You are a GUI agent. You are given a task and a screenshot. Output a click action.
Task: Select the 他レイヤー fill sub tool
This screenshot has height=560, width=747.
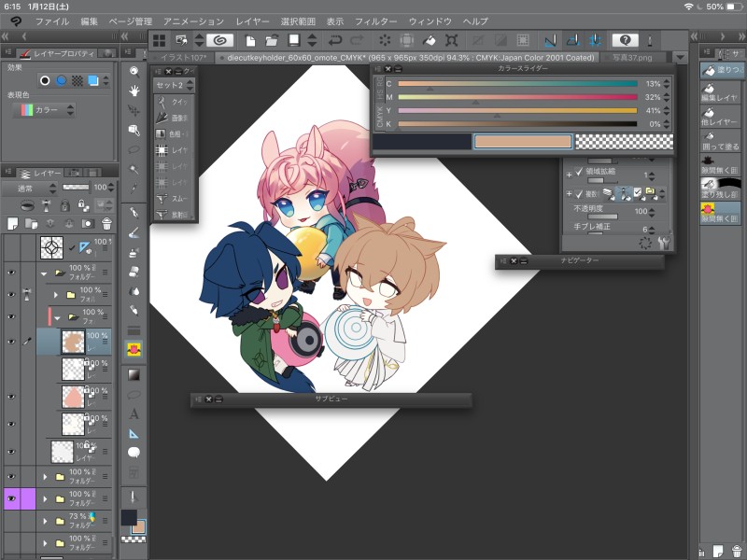pyautogui.click(x=719, y=118)
